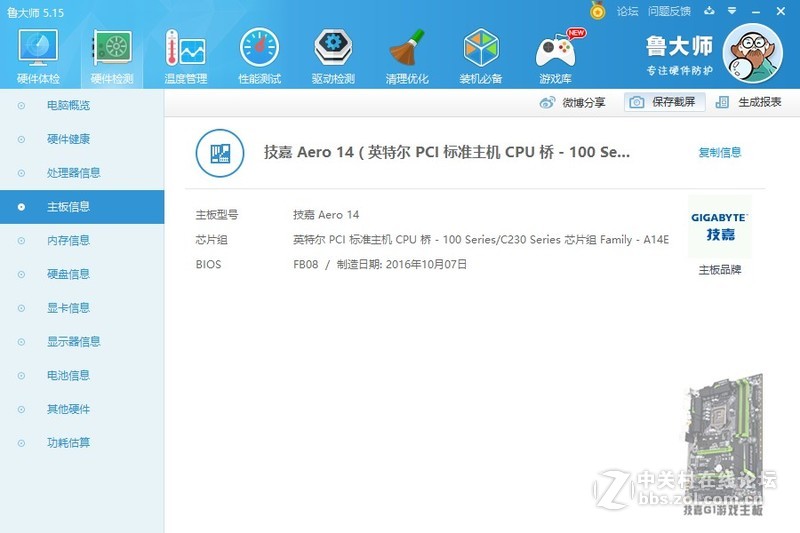
Task: Click the download icon next to 问题反馈
Action: (x=709, y=11)
